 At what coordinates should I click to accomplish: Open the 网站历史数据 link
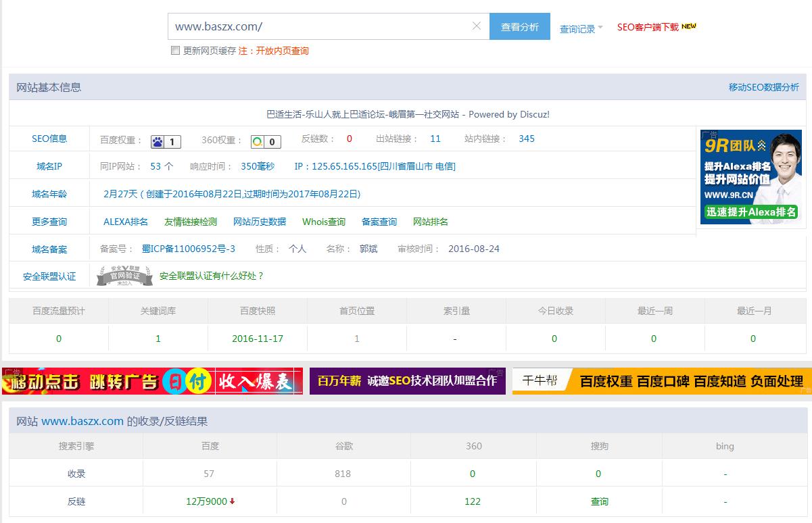[x=260, y=222]
